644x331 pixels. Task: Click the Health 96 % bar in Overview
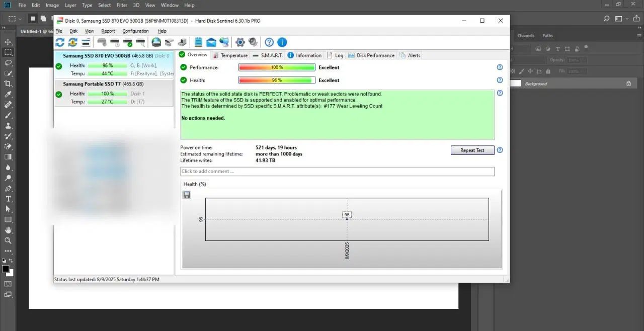(x=277, y=80)
